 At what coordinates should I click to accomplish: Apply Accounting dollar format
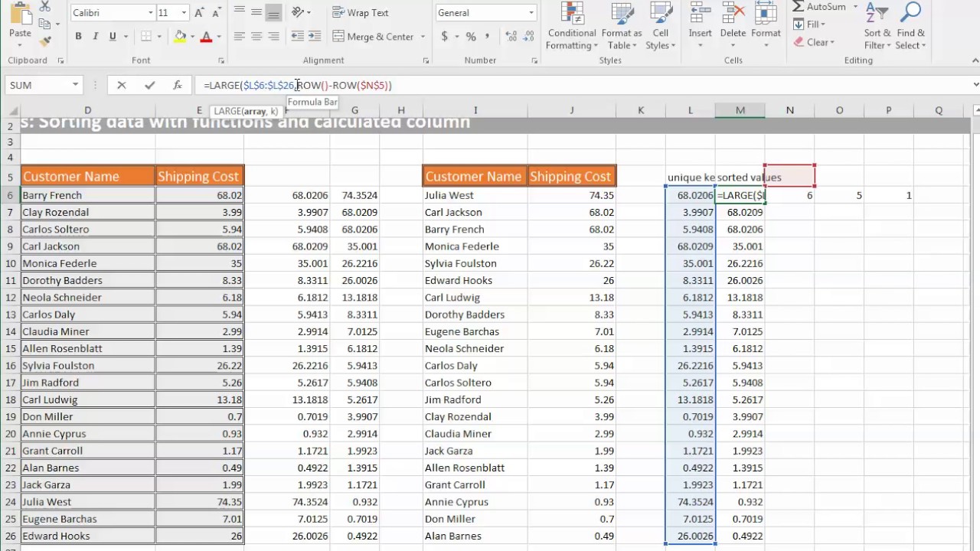(445, 37)
